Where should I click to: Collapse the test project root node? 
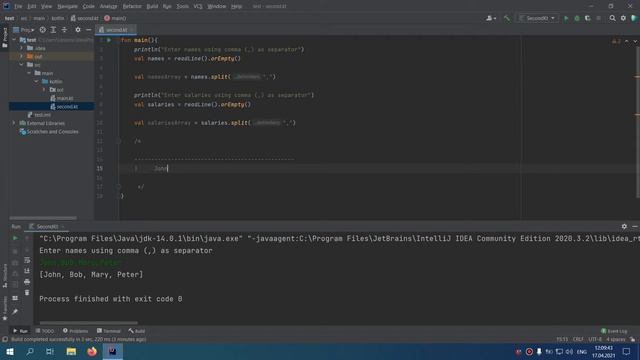tap(15, 40)
